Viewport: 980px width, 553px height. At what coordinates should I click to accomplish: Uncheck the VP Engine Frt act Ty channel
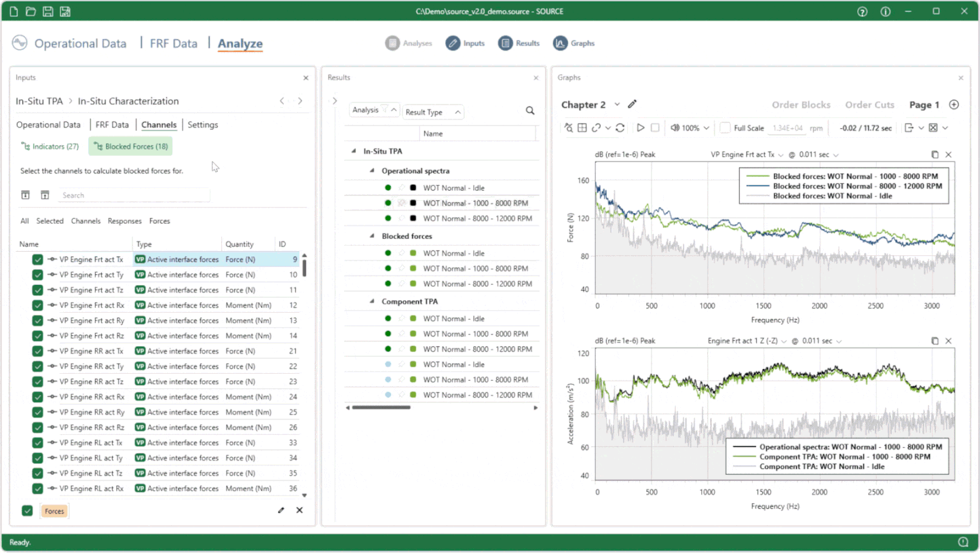click(x=37, y=275)
